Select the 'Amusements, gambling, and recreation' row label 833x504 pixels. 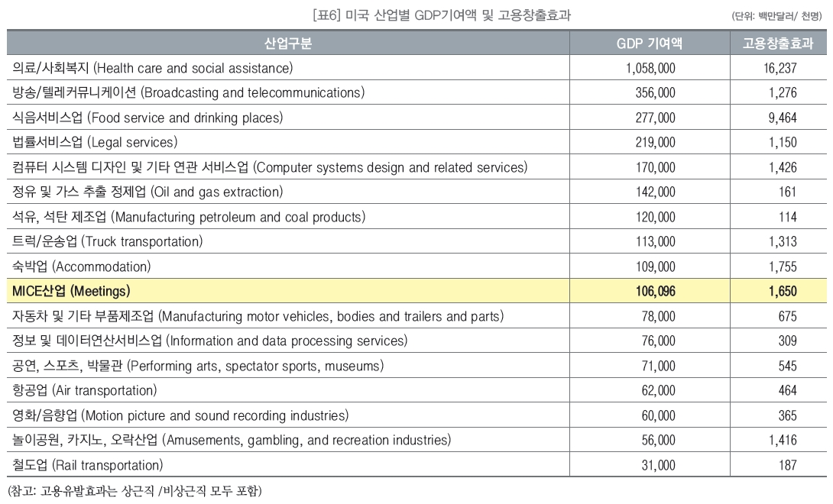(232, 440)
